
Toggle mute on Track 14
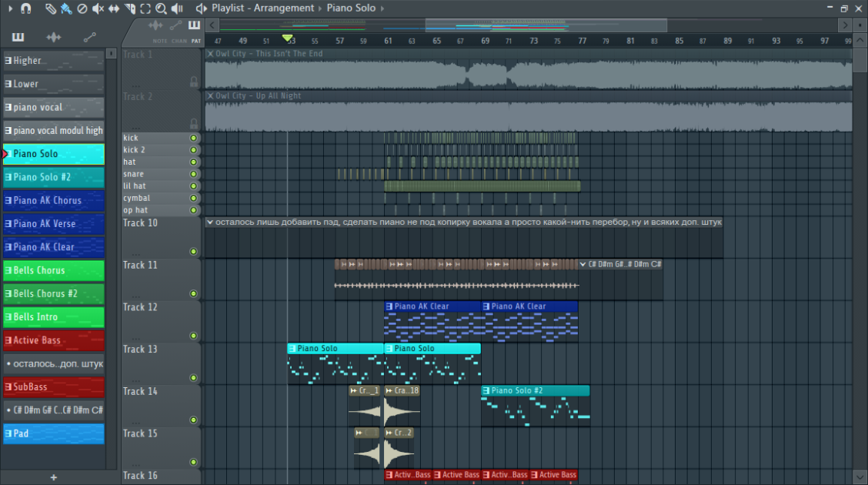tap(193, 420)
